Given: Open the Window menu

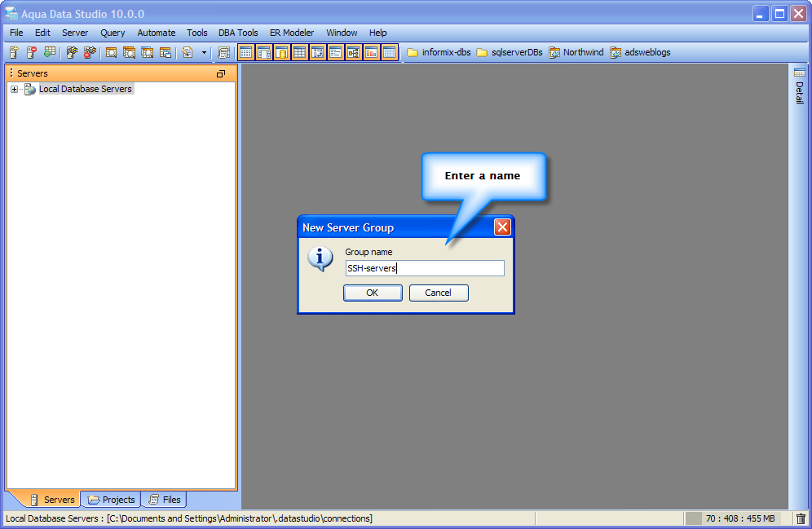Looking at the screenshot, I should (x=342, y=33).
